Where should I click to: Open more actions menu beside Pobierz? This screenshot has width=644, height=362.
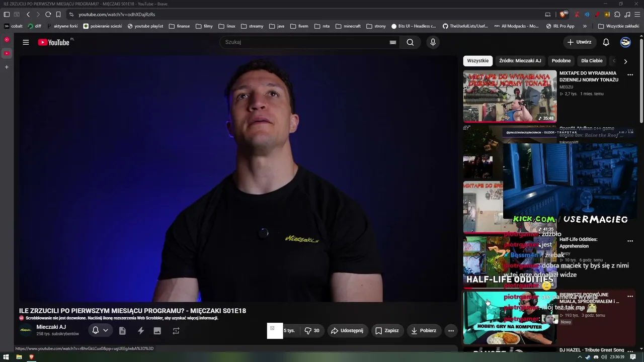451,331
